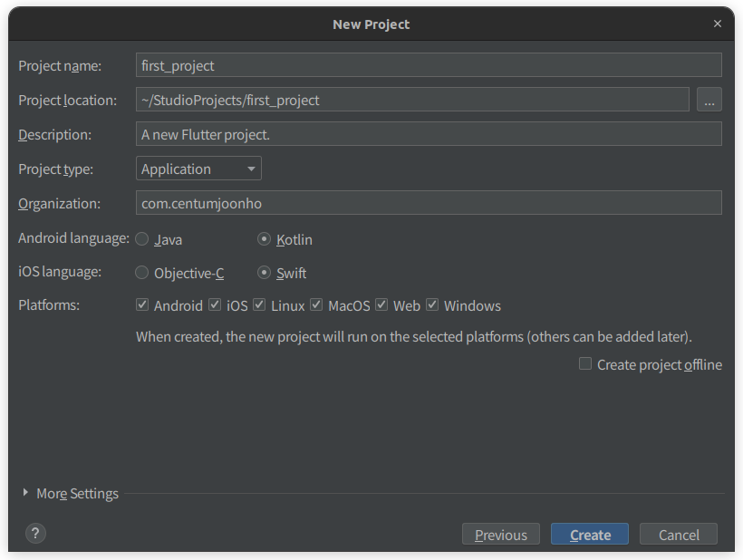The width and height of the screenshot is (743, 560).
Task: Cancel the new project dialog
Action: point(679,534)
